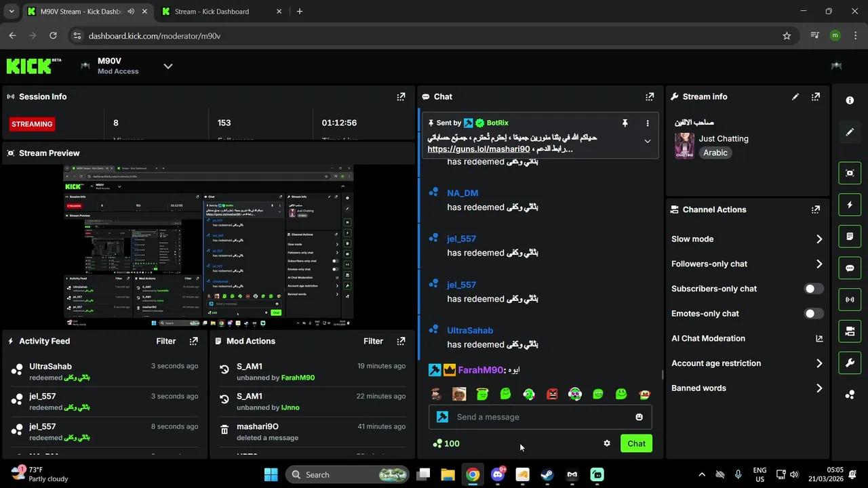
Task: Pop out the Mod Actions panel
Action: 401,341
